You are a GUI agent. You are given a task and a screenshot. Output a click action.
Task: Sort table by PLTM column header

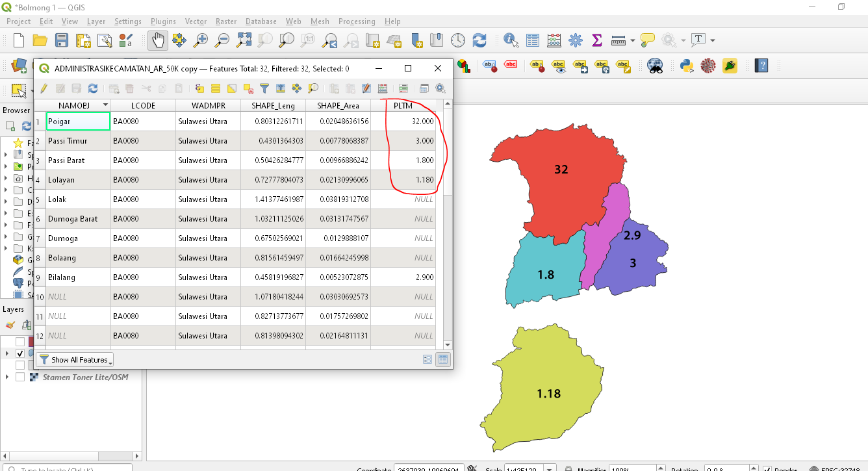coord(403,105)
